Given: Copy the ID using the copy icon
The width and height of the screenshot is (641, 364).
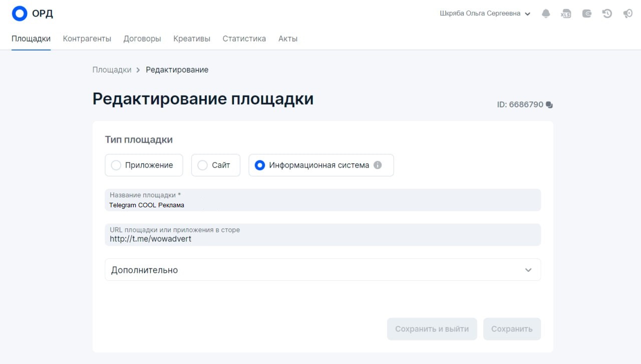Looking at the screenshot, I should 549,105.
